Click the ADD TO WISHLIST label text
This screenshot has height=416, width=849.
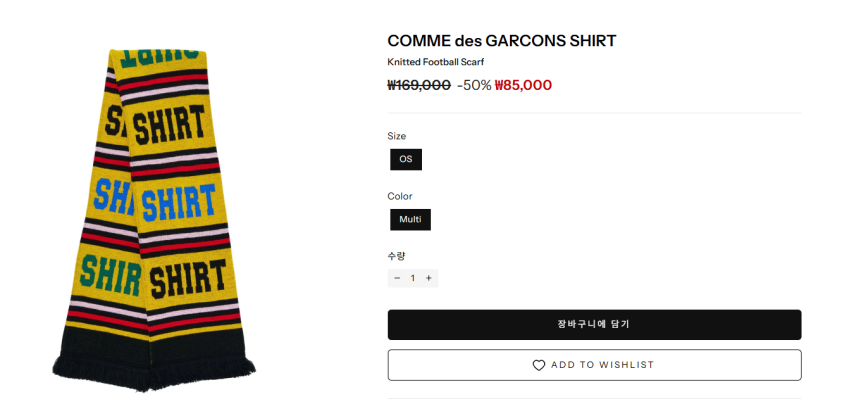point(602,365)
